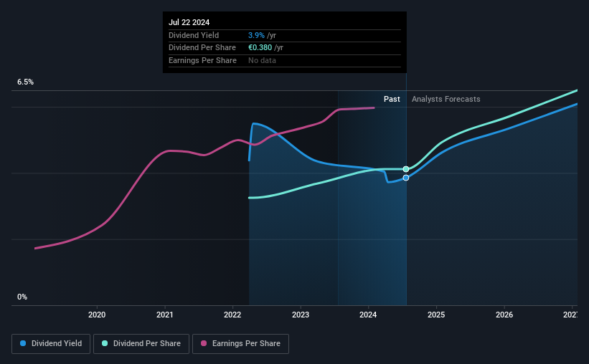
Task: Click the 3.9% dividend yield value
Action: pyautogui.click(x=257, y=35)
